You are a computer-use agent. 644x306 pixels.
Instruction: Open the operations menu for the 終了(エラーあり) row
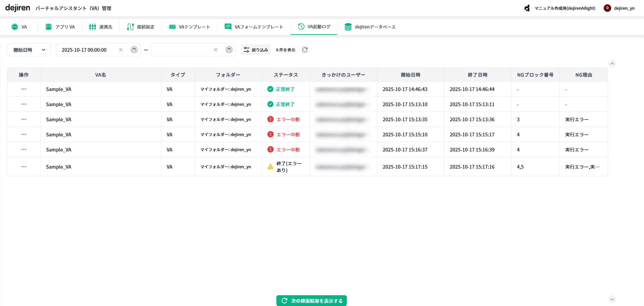[x=24, y=167]
